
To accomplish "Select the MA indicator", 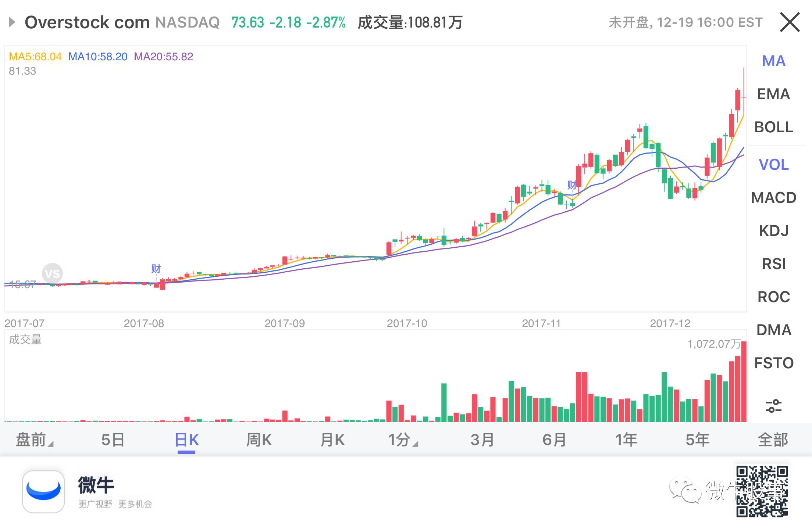I will coord(773,61).
